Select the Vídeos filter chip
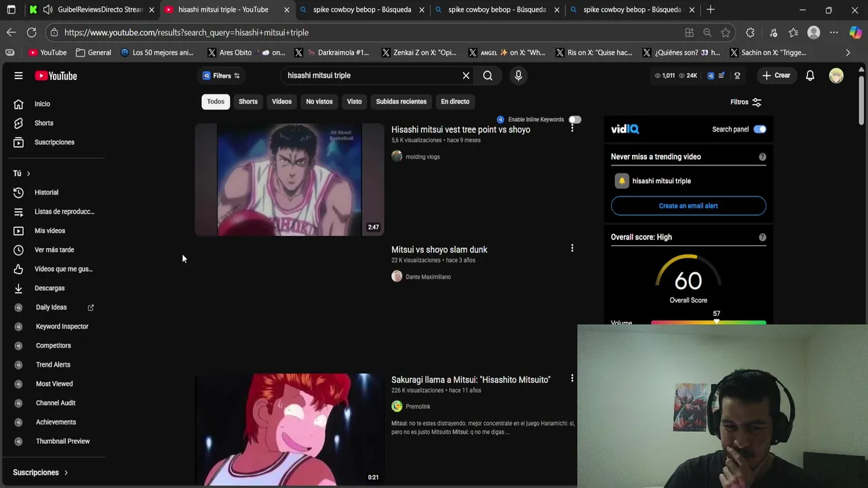 click(281, 102)
